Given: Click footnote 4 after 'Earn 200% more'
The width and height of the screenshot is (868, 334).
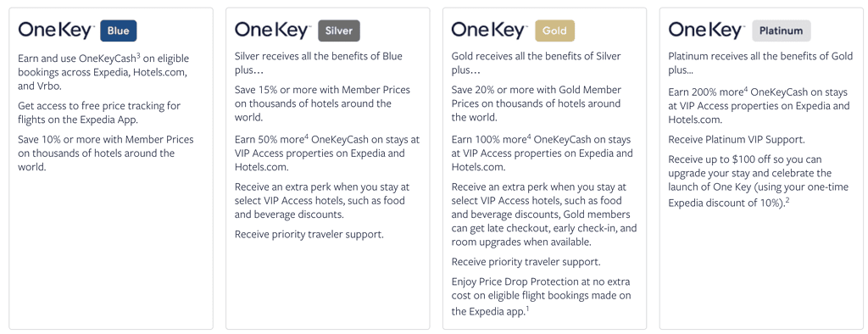Looking at the screenshot, I should tap(746, 90).
